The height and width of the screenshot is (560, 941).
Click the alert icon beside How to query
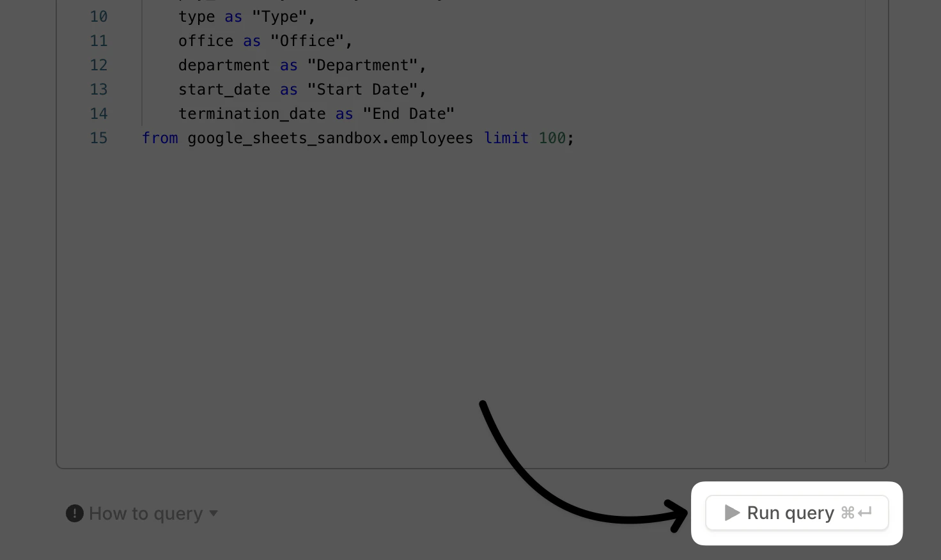(74, 513)
